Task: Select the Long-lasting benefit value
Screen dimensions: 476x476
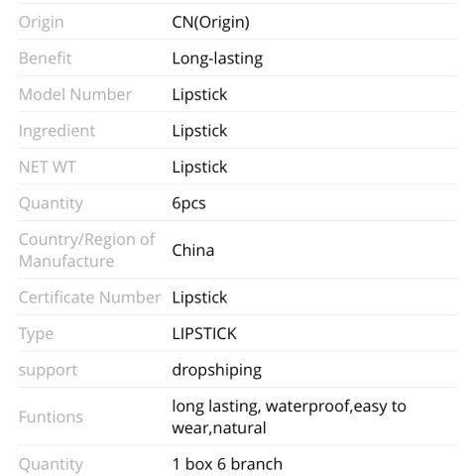Action: [x=217, y=59]
